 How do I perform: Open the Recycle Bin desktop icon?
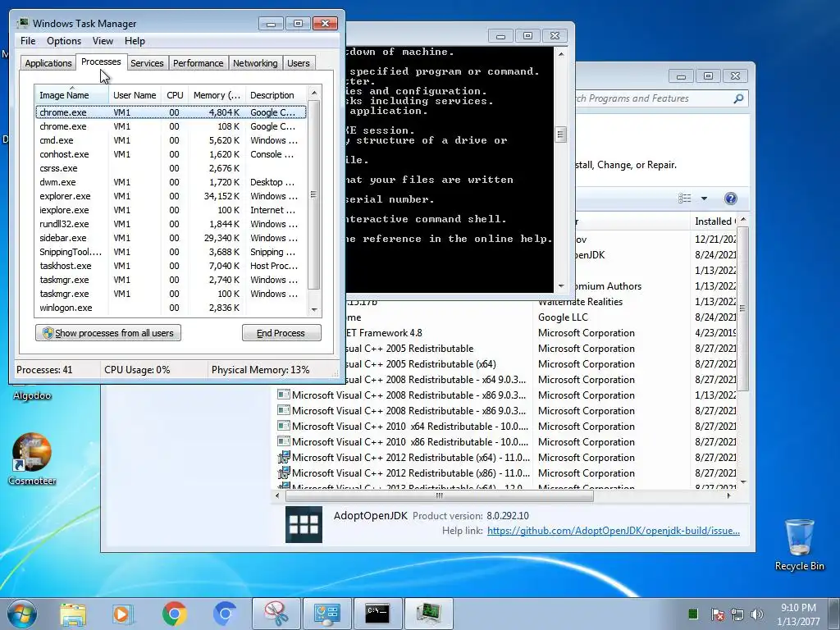[799, 545]
